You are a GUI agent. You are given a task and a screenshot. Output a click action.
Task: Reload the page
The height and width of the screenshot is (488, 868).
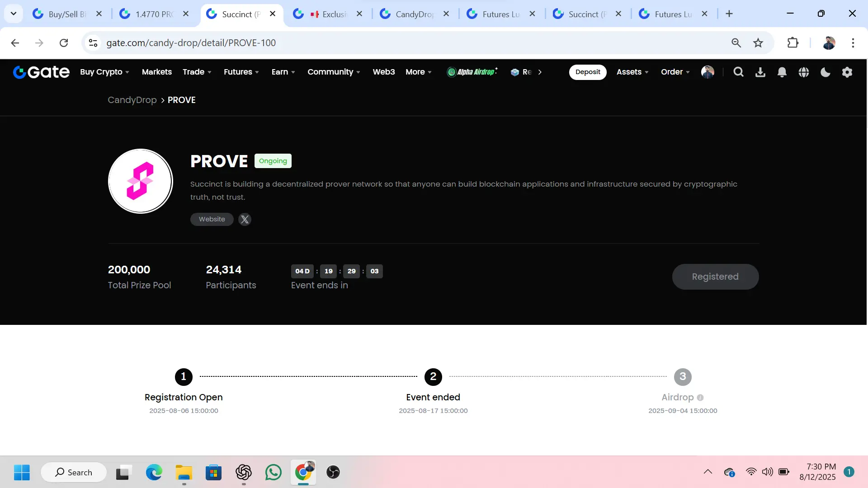point(64,43)
